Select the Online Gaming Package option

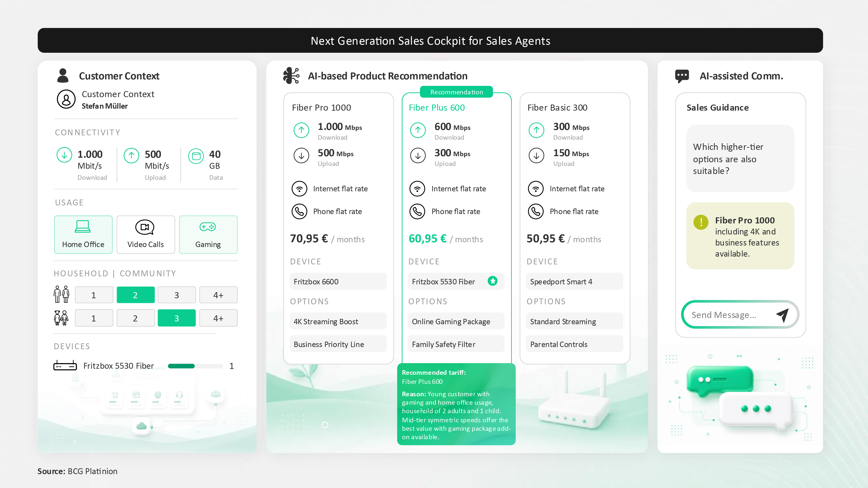click(x=456, y=321)
